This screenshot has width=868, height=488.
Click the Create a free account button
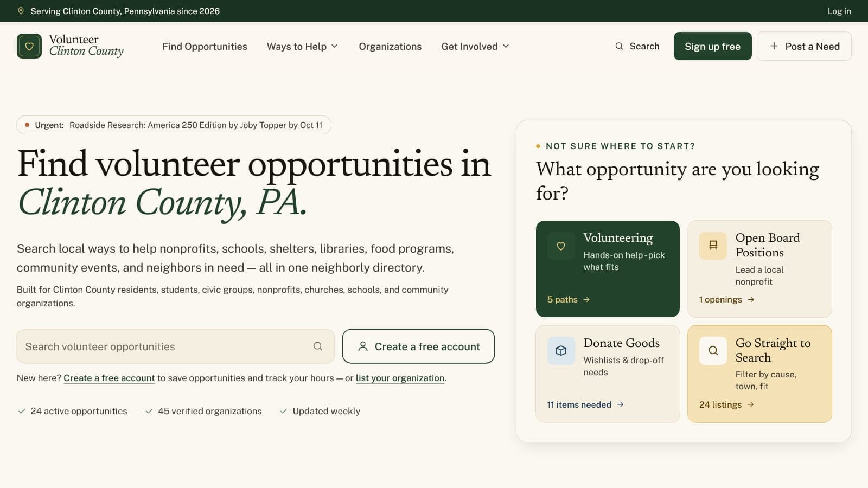click(x=418, y=346)
